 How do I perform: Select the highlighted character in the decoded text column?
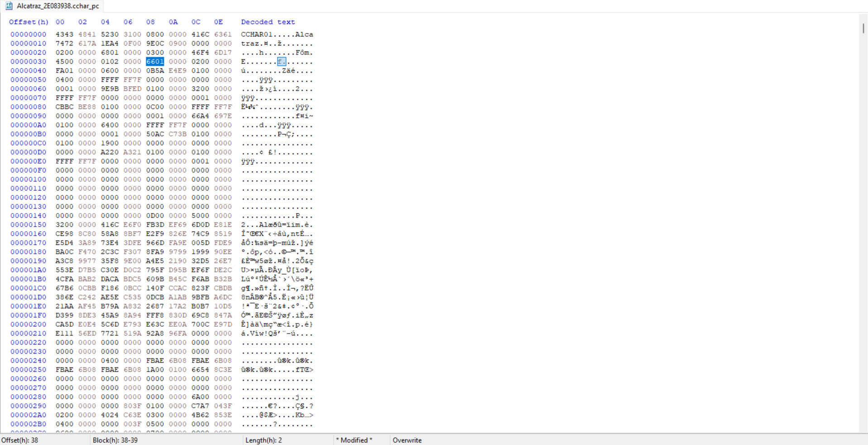(x=281, y=62)
